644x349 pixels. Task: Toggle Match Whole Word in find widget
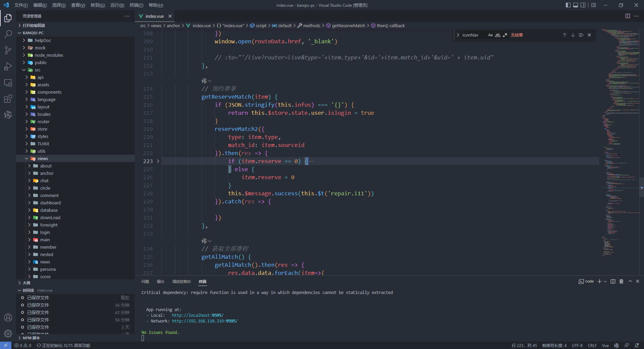(498, 35)
